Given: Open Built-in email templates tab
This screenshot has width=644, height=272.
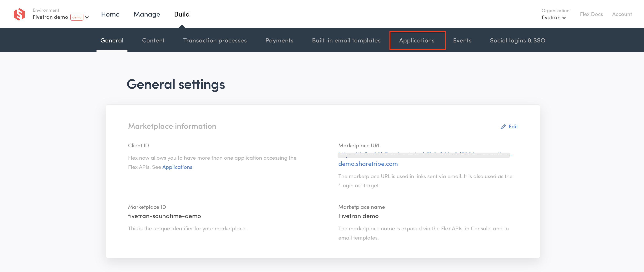Looking at the screenshot, I should [x=346, y=41].
